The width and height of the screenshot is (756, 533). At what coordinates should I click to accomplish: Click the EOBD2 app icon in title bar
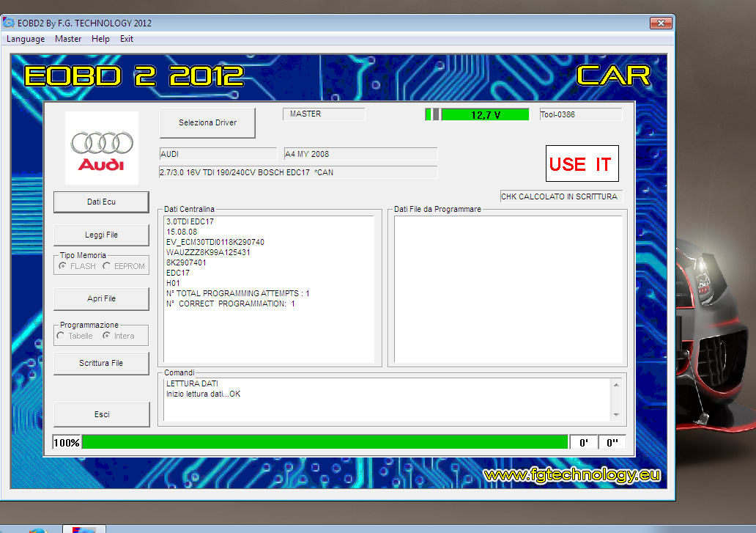coord(8,23)
